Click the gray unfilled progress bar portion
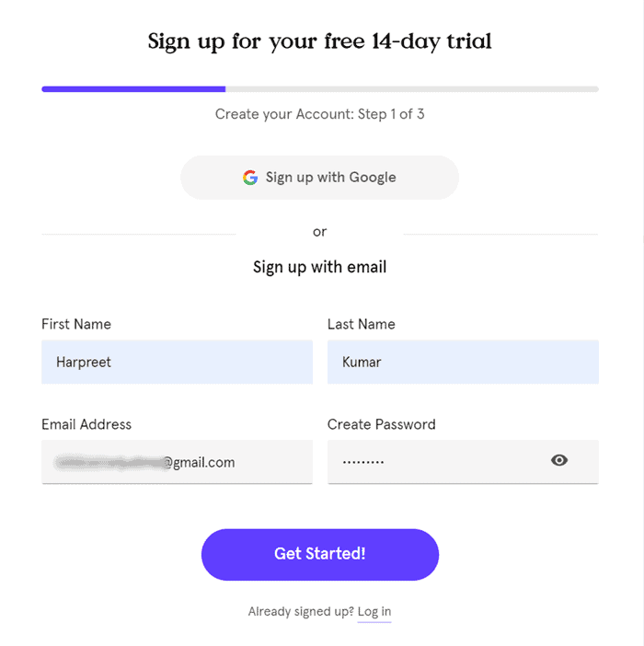 412,89
